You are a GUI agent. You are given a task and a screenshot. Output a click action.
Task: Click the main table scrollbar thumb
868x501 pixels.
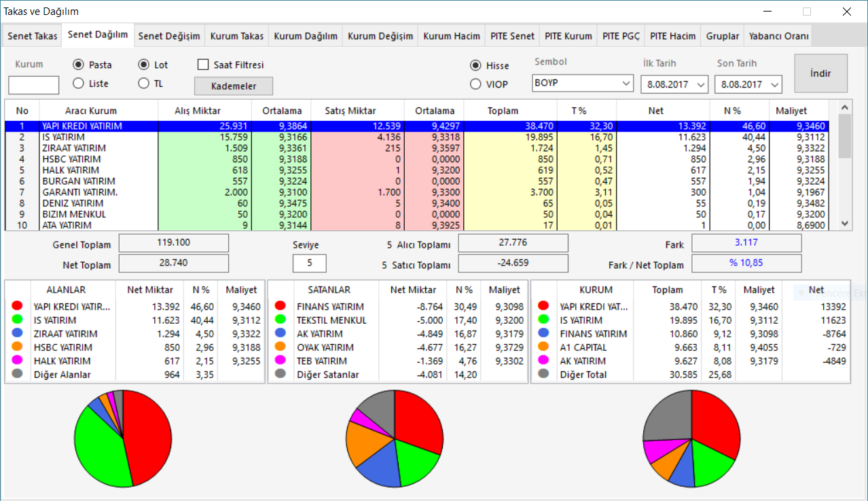tap(844, 136)
